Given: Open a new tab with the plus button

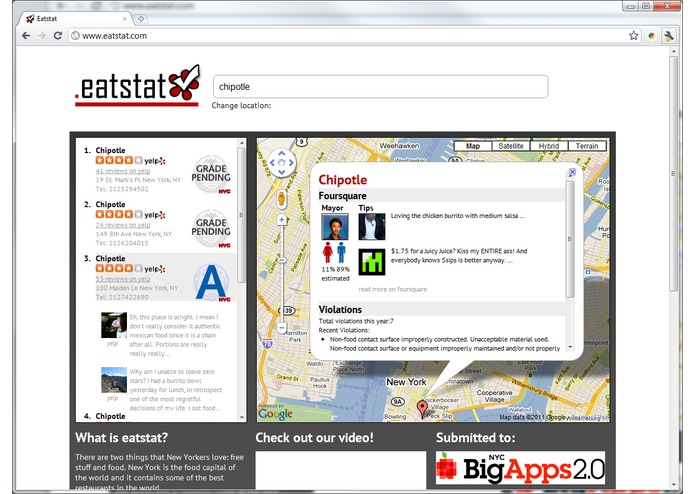Looking at the screenshot, I should 141,19.
